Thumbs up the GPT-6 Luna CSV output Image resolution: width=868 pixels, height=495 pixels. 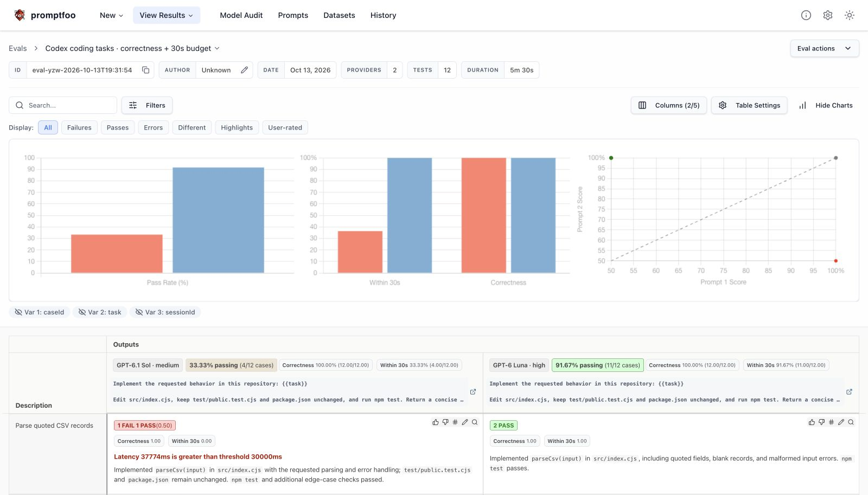812,422
